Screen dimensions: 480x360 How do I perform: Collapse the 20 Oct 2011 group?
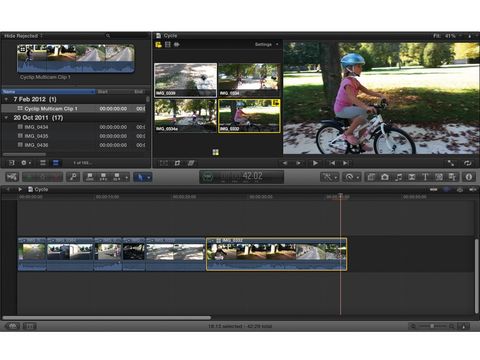tap(6, 118)
